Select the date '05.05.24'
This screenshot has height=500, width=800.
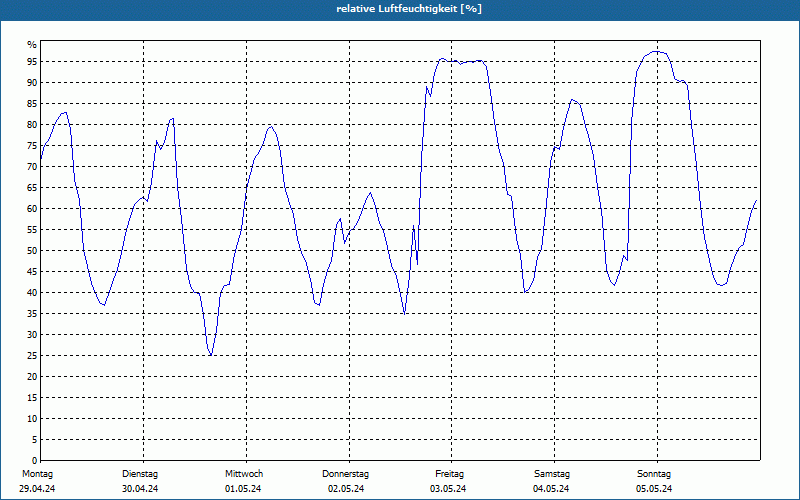tap(654, 489)
